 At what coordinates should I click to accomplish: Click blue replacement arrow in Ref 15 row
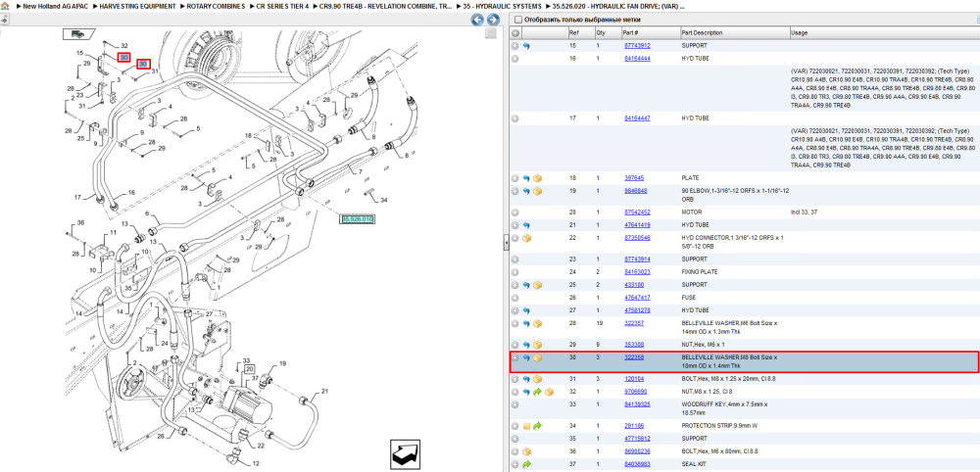click(x=527, y=46)
